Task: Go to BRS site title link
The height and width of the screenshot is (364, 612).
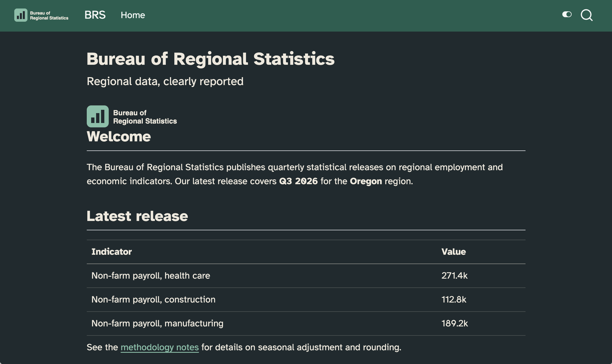Action: [95, 15]
